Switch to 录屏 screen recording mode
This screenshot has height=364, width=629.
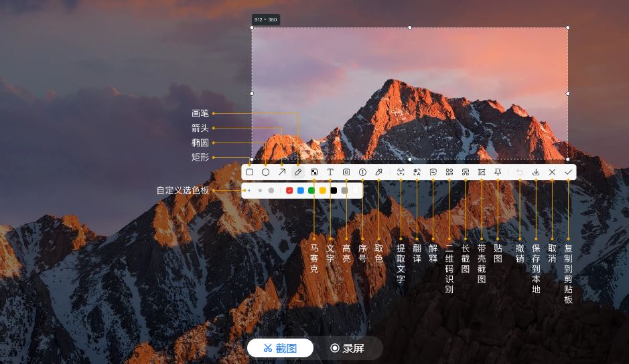(348, 348)
